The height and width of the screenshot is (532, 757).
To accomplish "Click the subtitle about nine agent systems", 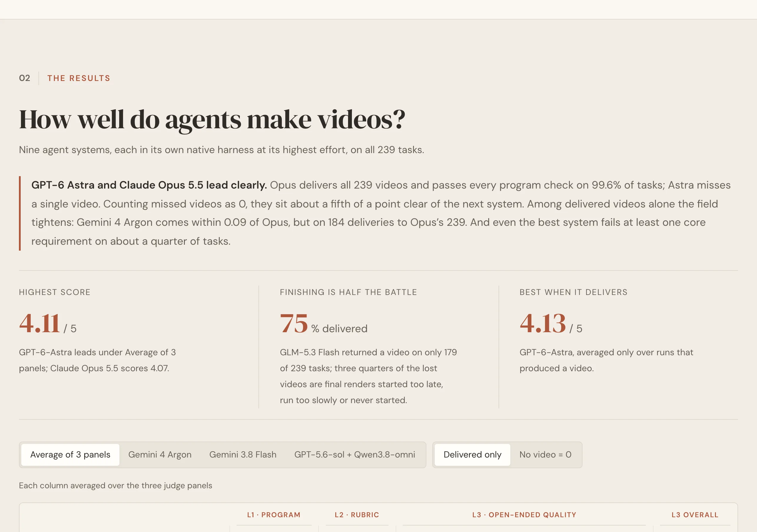I will 221,150.
